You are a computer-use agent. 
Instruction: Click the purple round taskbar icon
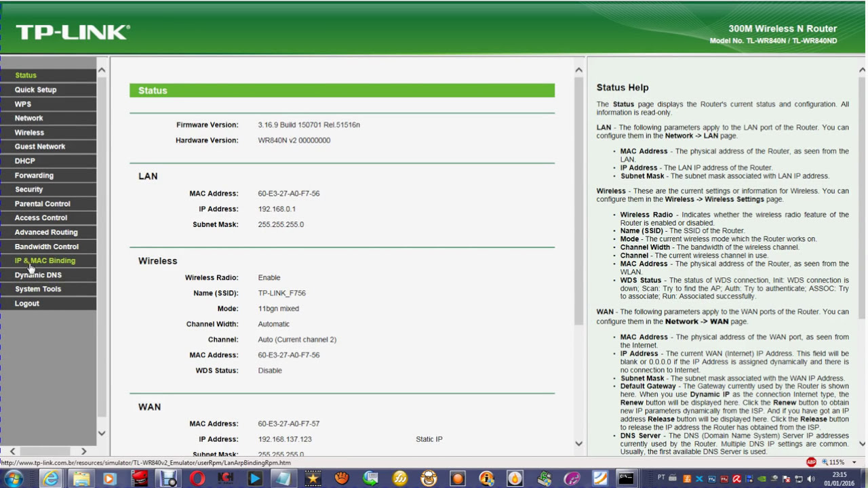[x=572, y=479]
